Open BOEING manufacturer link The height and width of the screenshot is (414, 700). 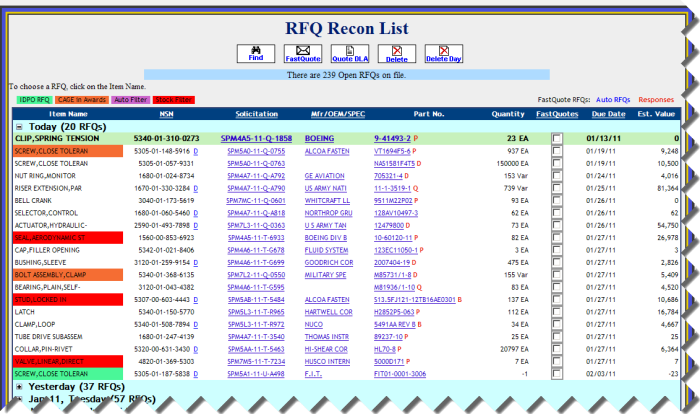tap(319, 138)
